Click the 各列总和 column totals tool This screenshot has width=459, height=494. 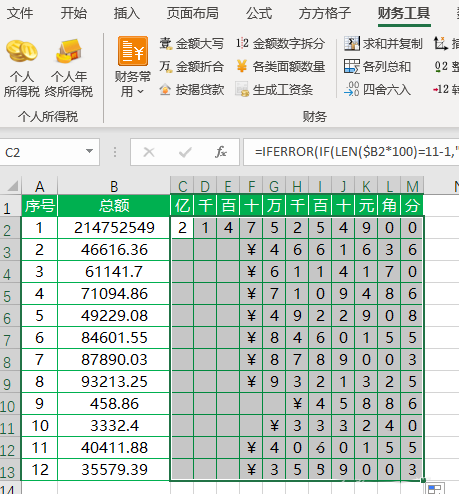(x=377, y=67)
